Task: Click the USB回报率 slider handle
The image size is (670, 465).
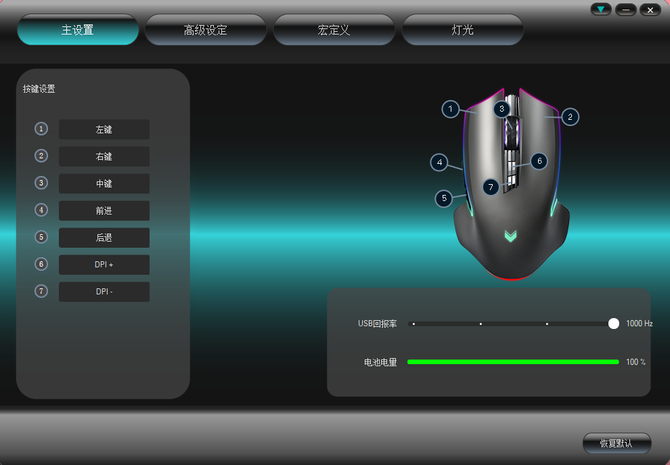Action: (x=614, y=324)
